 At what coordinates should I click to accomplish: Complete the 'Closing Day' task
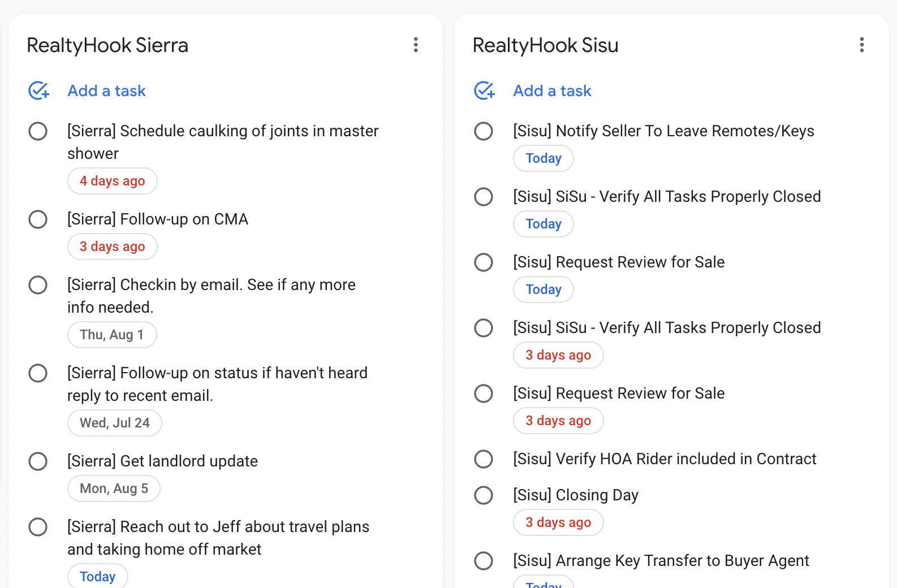click(x=484, y=495)
